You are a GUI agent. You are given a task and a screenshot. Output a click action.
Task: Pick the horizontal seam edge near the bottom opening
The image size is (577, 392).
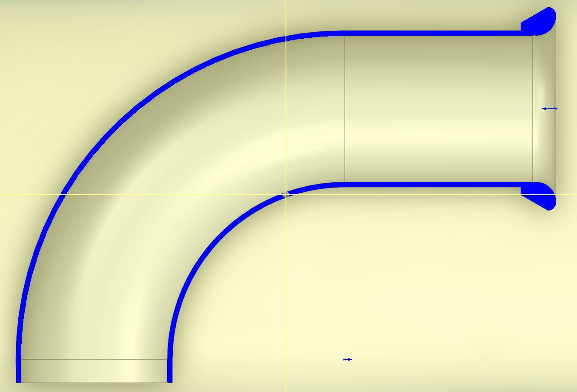tap(94, 359)
